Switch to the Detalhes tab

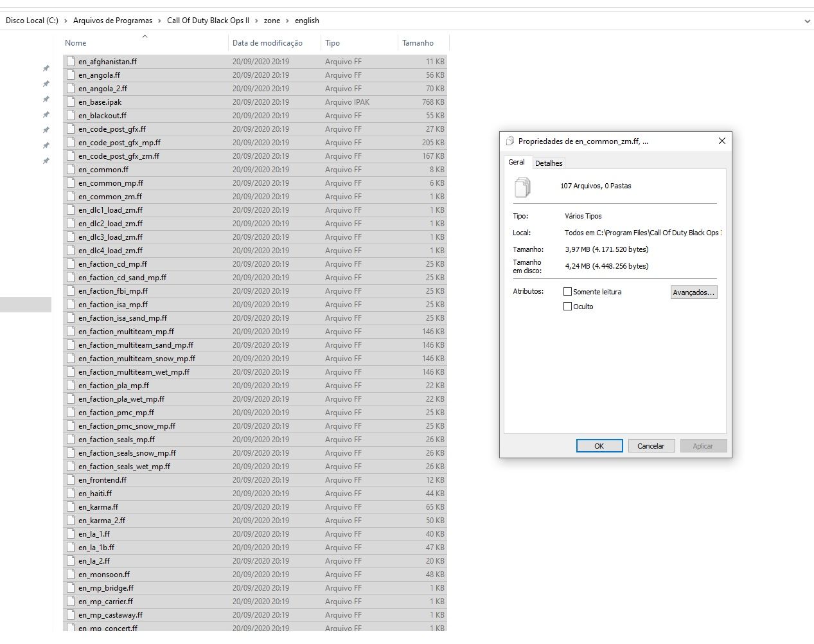pyautogui.click(x=549, y=163)
